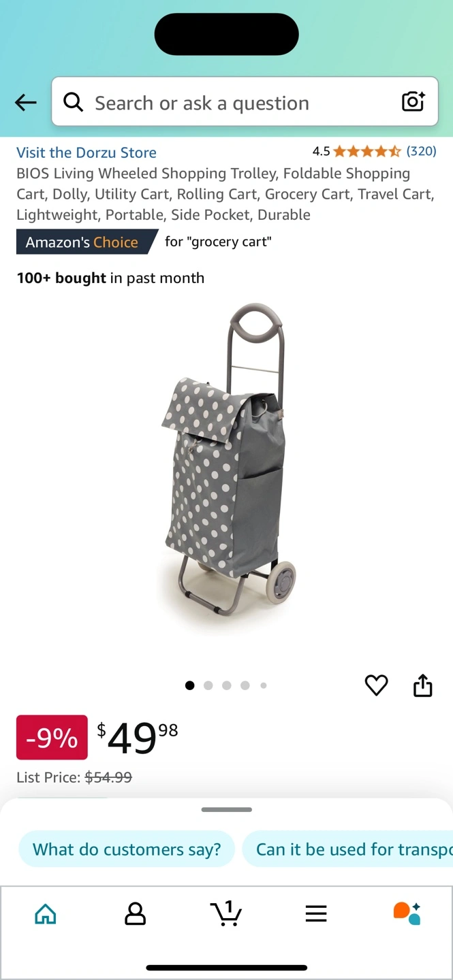View the shopping cart icon
The height and width of the screenshot is (980, 453).
coord(225,913)
